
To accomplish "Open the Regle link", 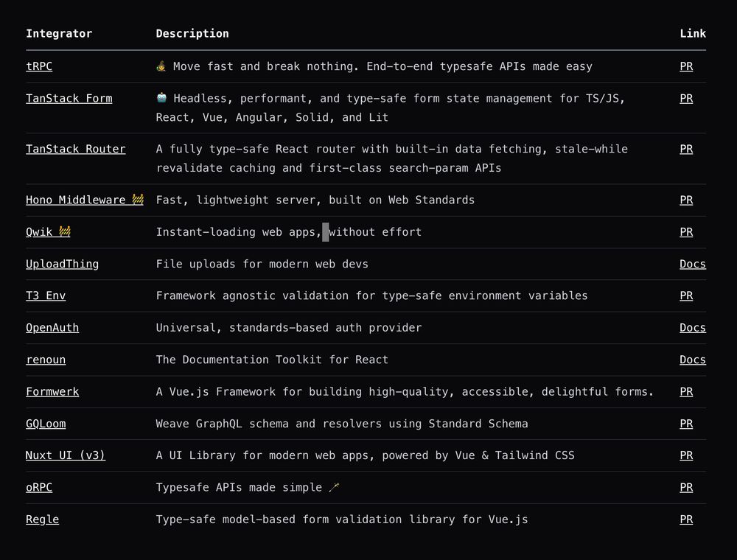I will coord(42,519).
